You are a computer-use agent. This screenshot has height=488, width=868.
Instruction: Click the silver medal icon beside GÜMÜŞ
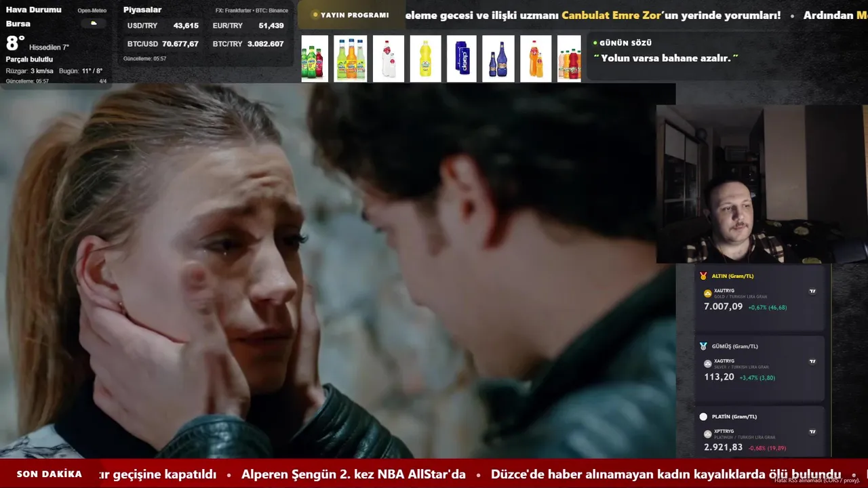(703, 346)
